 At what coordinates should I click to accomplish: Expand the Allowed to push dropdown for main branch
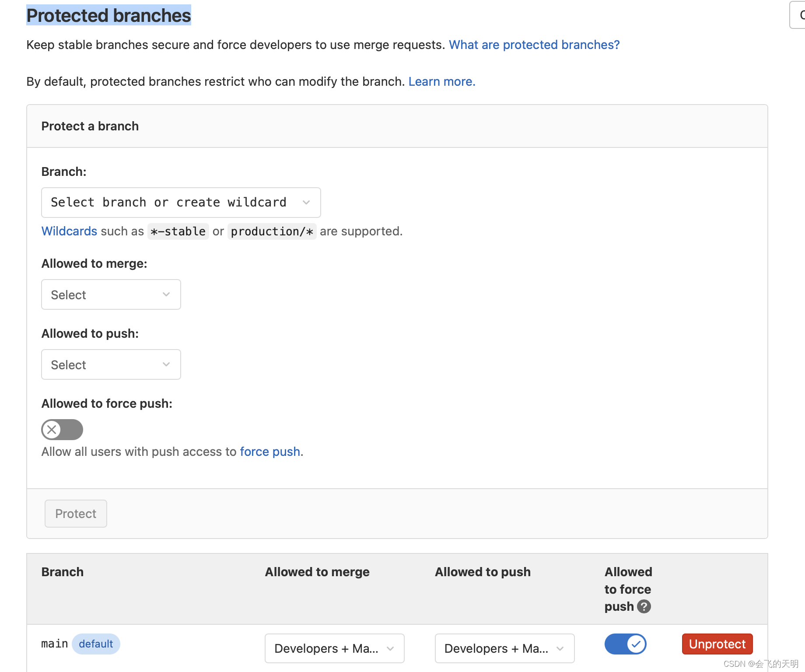coord(504,648)
